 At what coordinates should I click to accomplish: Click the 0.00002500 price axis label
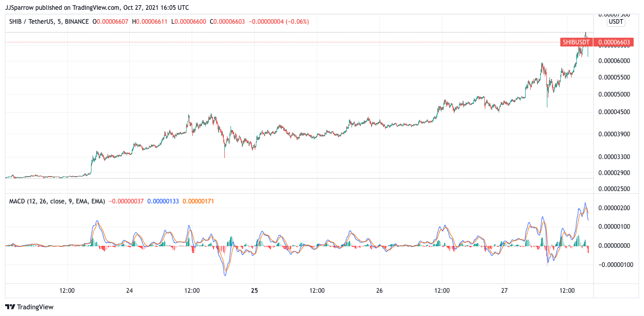click(614, 189)
